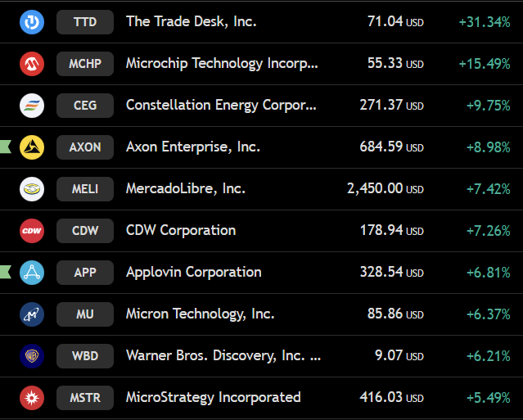The image size is (523, 420).
Task: Click The Trade Desk blue logo icon
Action: pos(32,22)
